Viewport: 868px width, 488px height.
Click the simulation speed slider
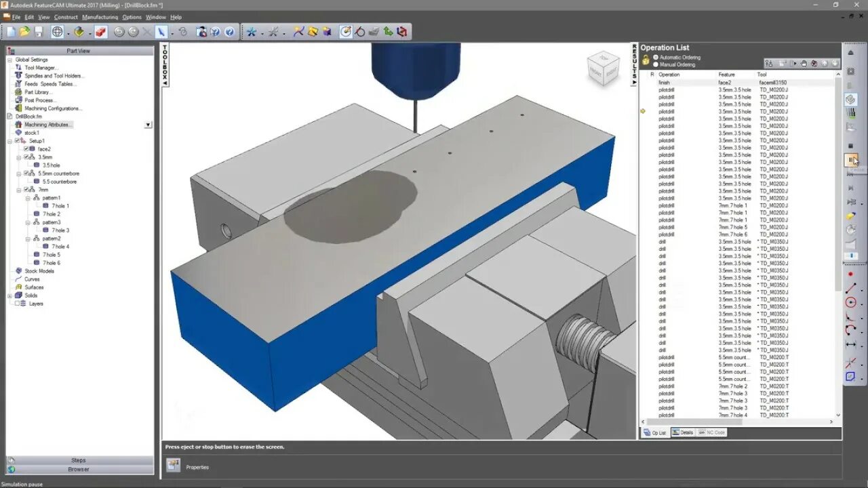[851, 257]
